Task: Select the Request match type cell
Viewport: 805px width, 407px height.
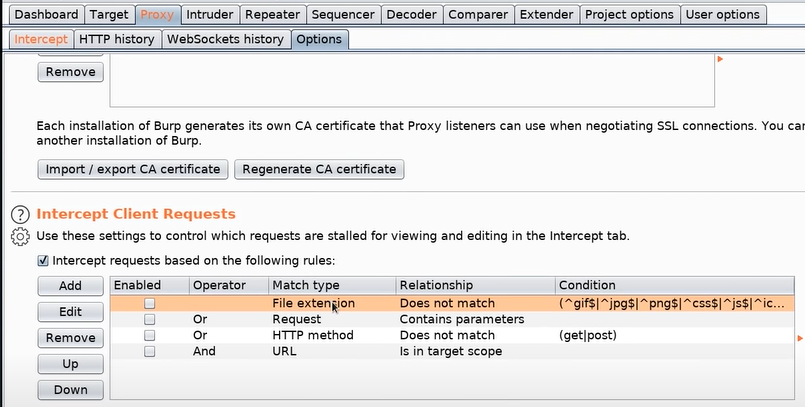Action: pyautogui.click(x=332, y=319)
